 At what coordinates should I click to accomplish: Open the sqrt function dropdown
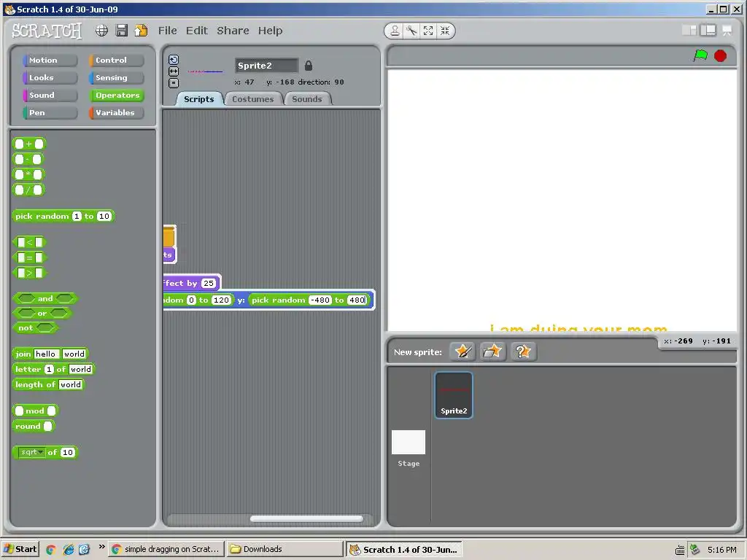[31, 452]
